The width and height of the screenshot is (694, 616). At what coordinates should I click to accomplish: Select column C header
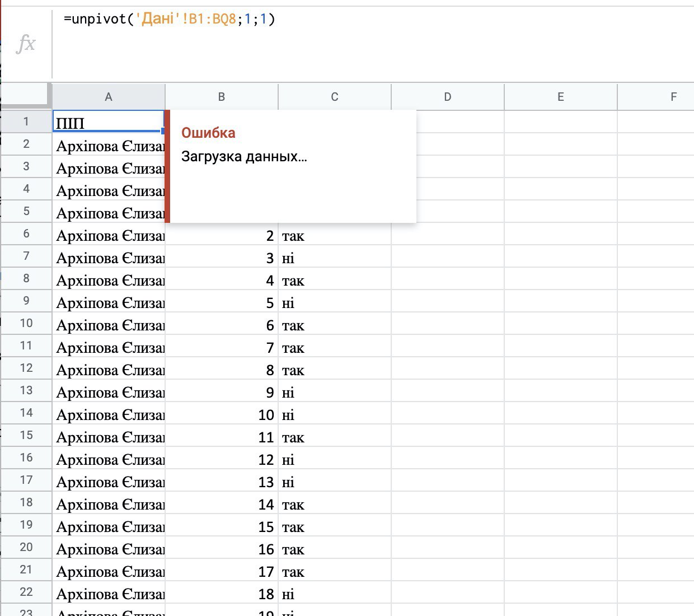point(335,97)
